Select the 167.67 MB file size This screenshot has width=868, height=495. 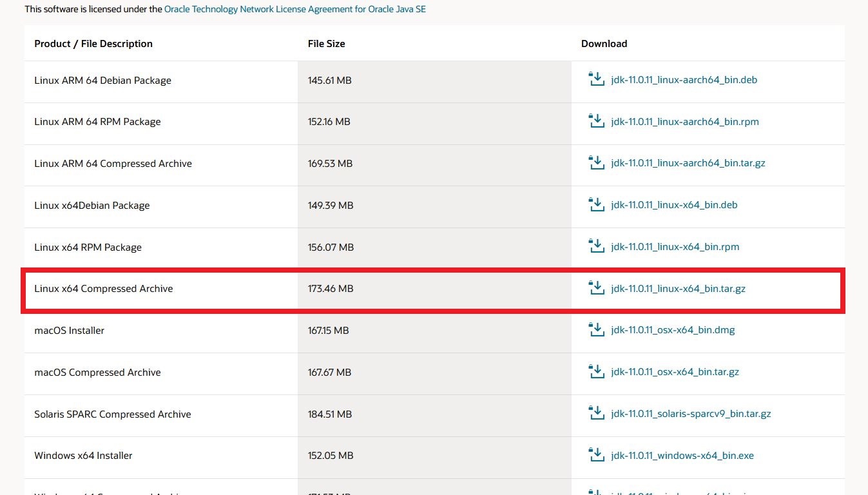click(x=330, y=373)
